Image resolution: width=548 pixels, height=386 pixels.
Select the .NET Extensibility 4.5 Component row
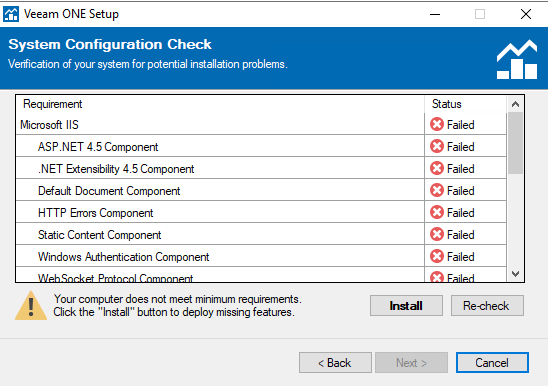click(261, 169)
